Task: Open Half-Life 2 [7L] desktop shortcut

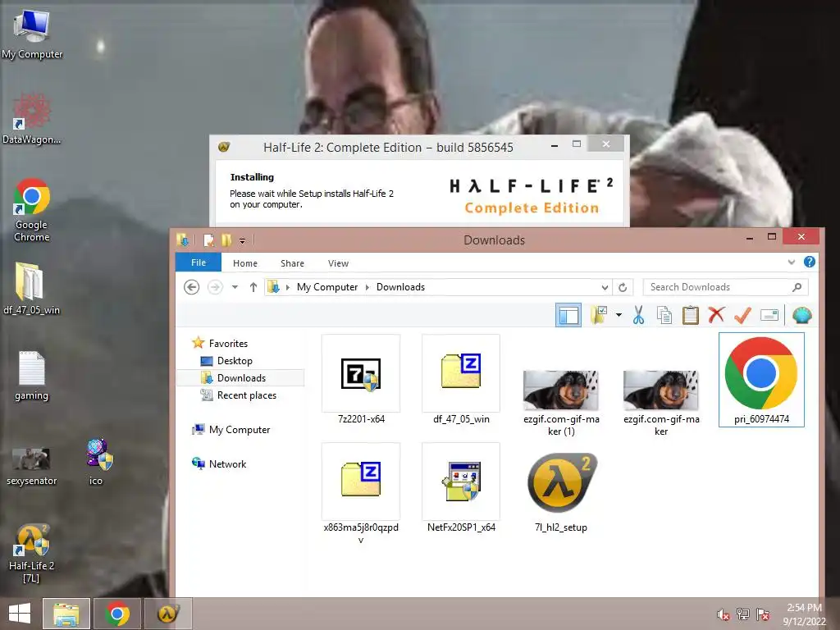Action: pyautogui.click(x=32, y=553)
